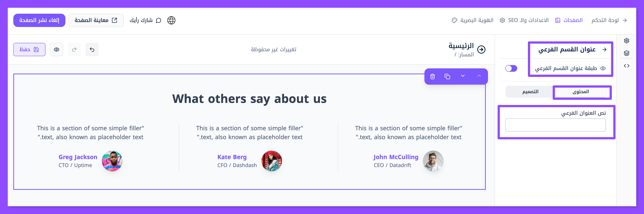Move section down with chevron-down arrow
This screenshot has width=644, height=214.
463,76
